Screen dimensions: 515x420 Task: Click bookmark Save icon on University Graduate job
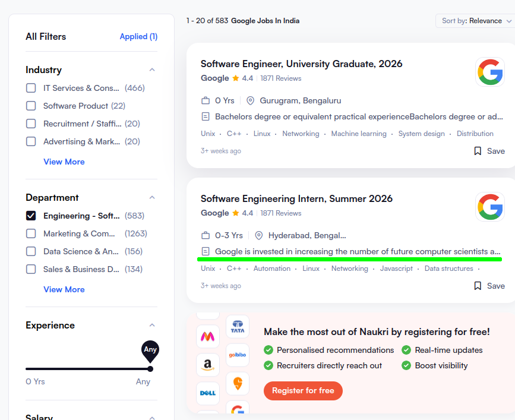[x=478, y=151]
